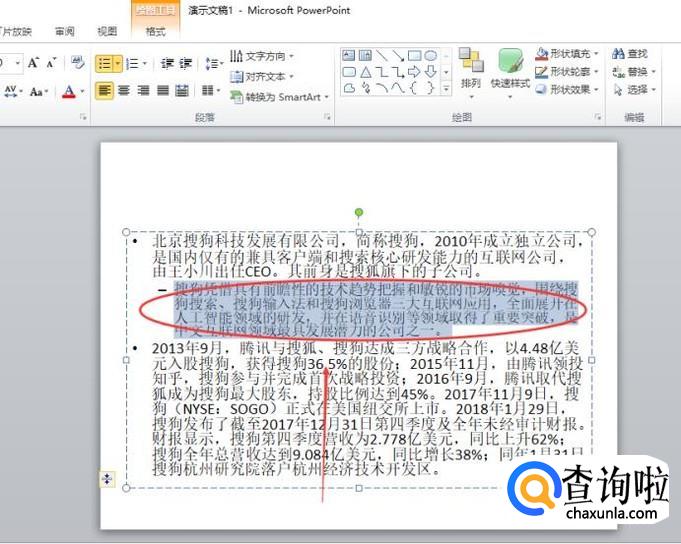Open drawing group dialog launcher
Image resolution: width=681 pixels, height=544 pixels.
598,117
